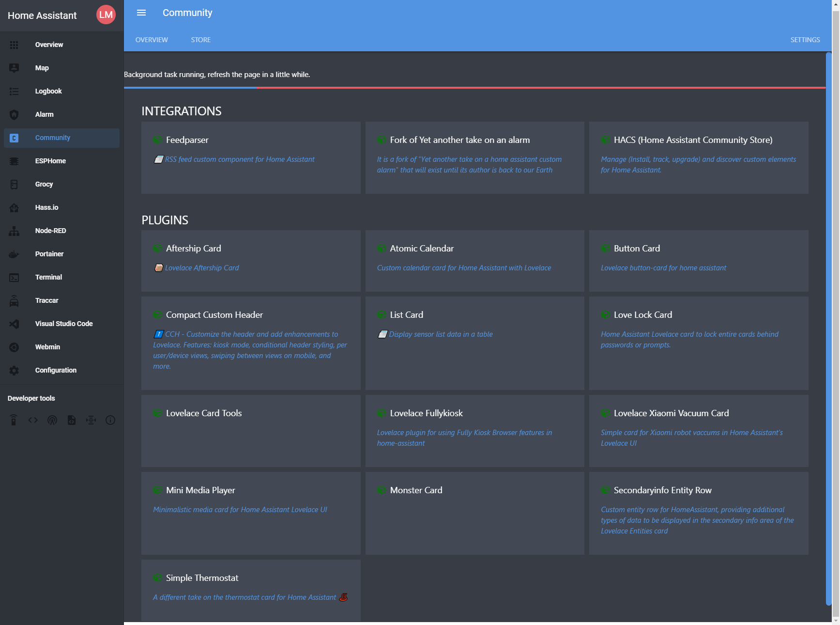Open the ESPHome sidebar item
The width and height of the screenshot is (840, 625).
coord(51,161)
